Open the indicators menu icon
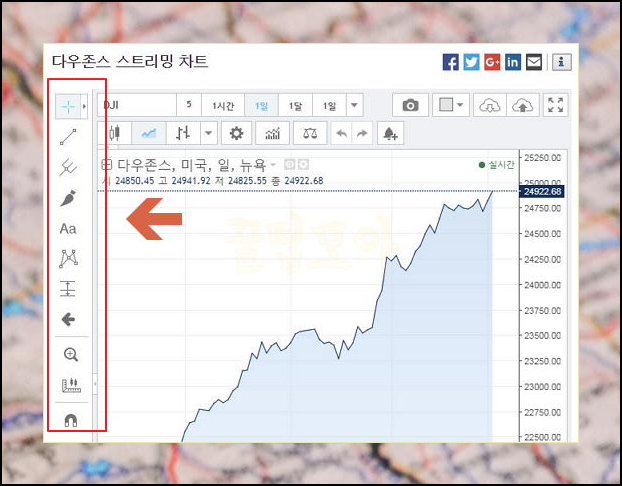Screen dimensions: 622x486 (273, 133)
